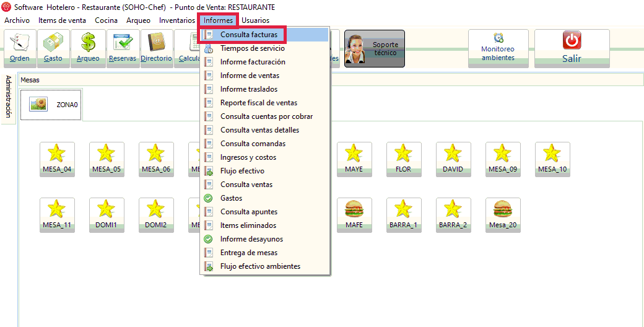Open Monitoreo ambientes
644x327 pixels.
tap(498, 48)
